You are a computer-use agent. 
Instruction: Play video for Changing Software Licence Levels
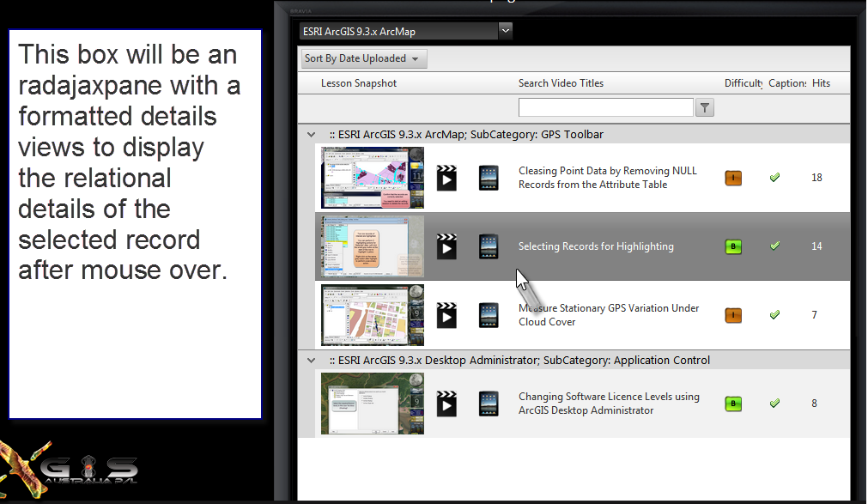point(446,404)
